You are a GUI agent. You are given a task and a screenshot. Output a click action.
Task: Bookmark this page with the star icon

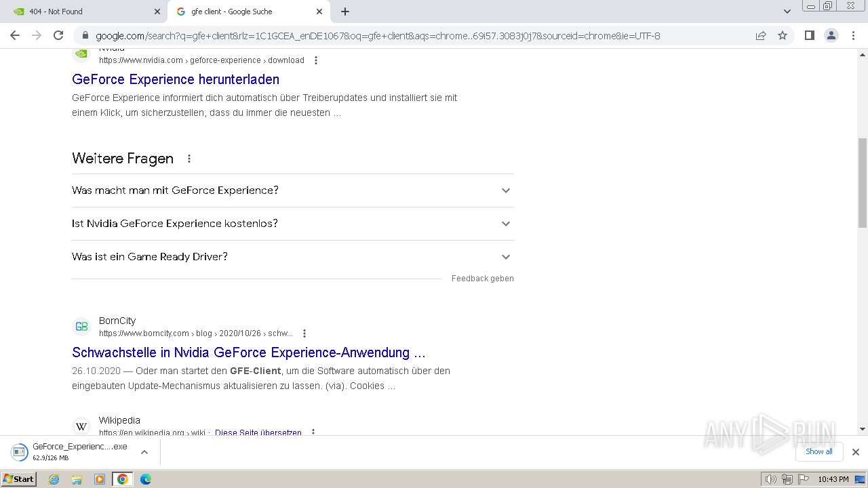pos(783,36)
